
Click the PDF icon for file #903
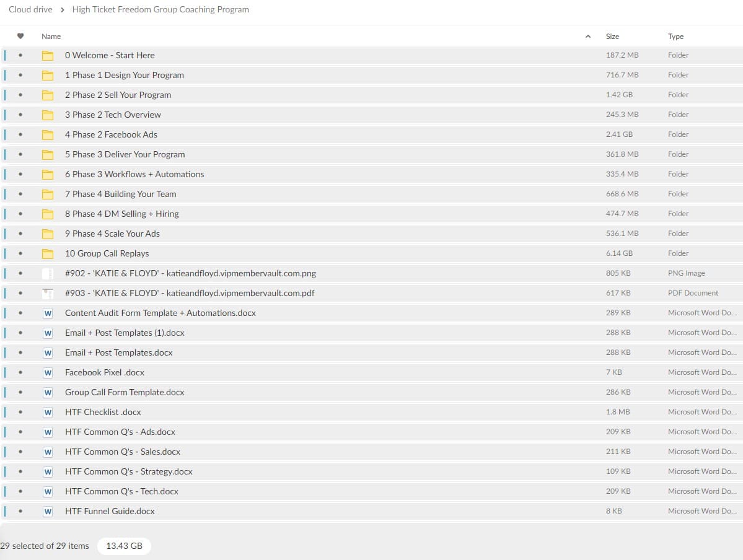pyautogui.click(x=48, y=293)
